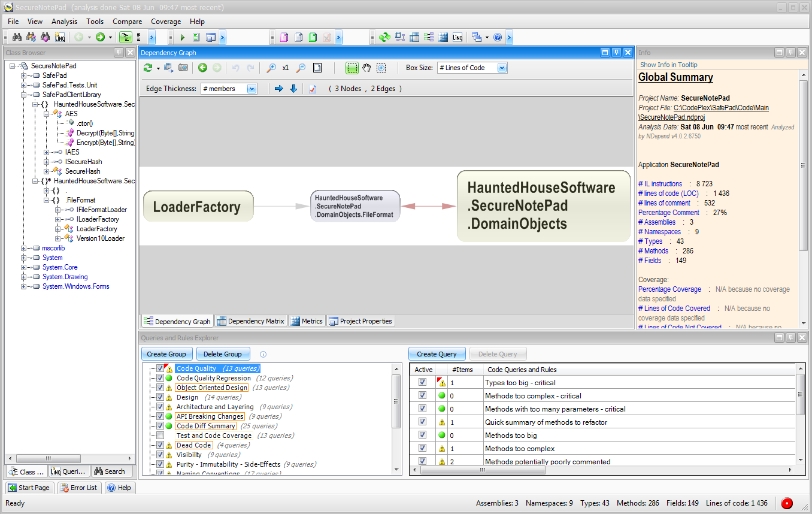Expand the mscorlib tree node
Viewport: 812px width, 514px height.
coord(24,248)
